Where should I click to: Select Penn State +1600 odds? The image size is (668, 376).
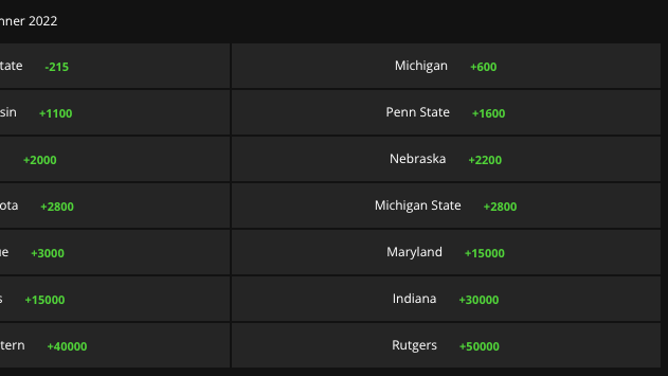(446, 113)
